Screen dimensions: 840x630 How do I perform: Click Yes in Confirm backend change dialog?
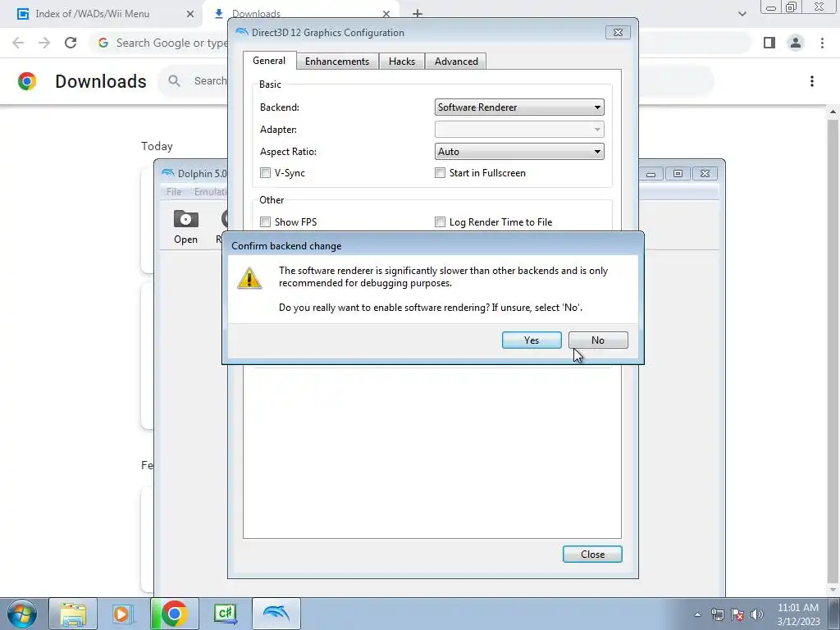pos(532,340)
